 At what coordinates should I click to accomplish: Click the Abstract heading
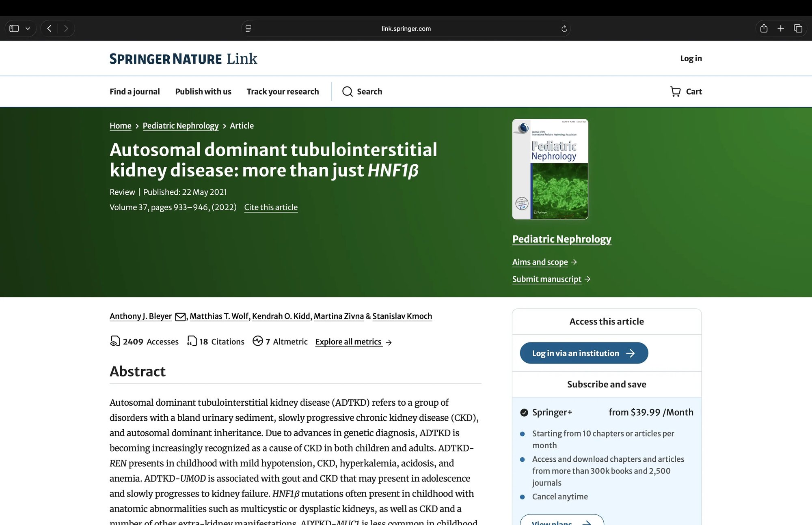(138, 372)
